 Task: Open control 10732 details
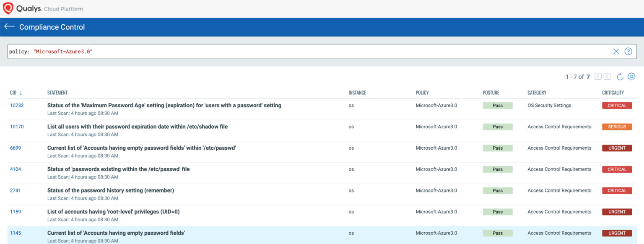tap(16, 105)
